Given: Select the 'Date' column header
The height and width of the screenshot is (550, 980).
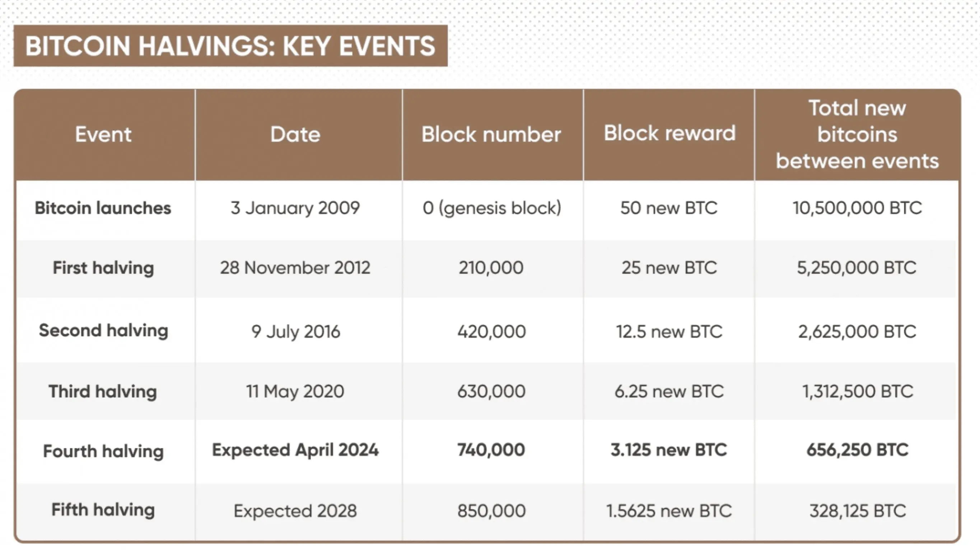Looking at the screenshot, I should pyautogui.click(x=295, y=134).
